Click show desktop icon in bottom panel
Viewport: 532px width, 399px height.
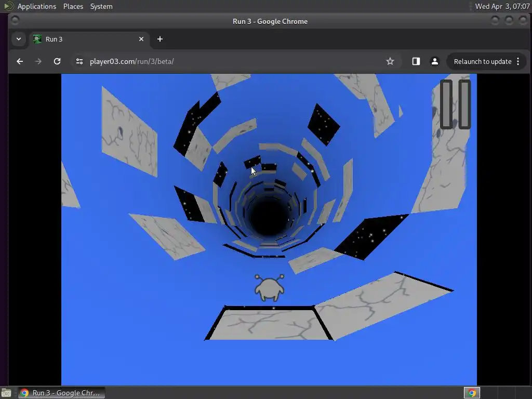6,393
